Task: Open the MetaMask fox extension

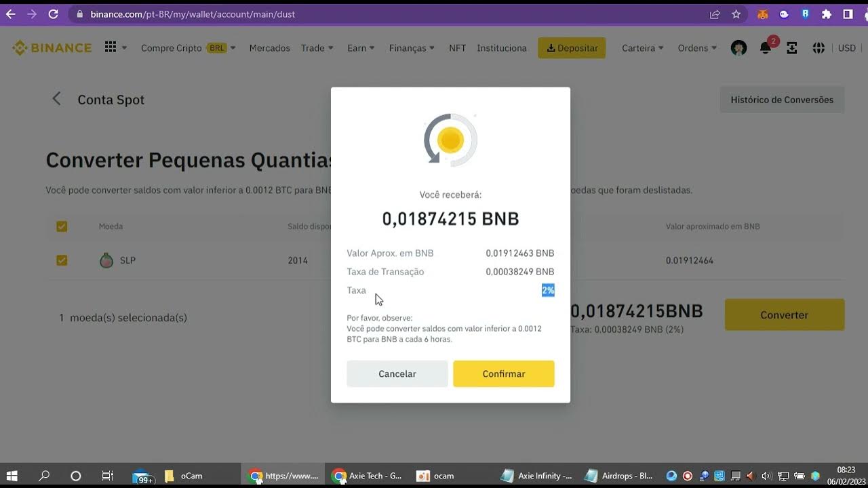Action: pyautogui.click(x=763, y=14)
